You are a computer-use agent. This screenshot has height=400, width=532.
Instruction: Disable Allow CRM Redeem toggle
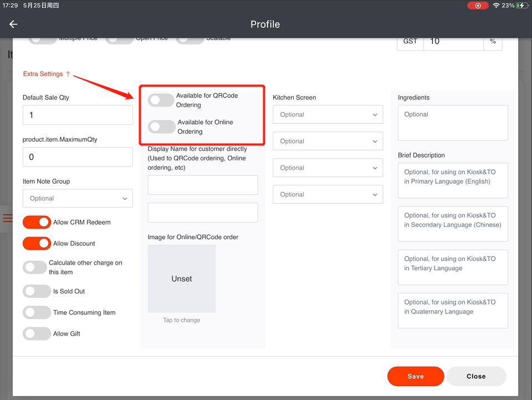click(37, 222)
